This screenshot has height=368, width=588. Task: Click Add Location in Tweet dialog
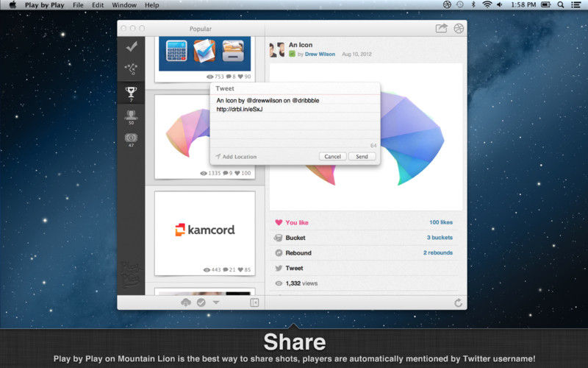236,157
